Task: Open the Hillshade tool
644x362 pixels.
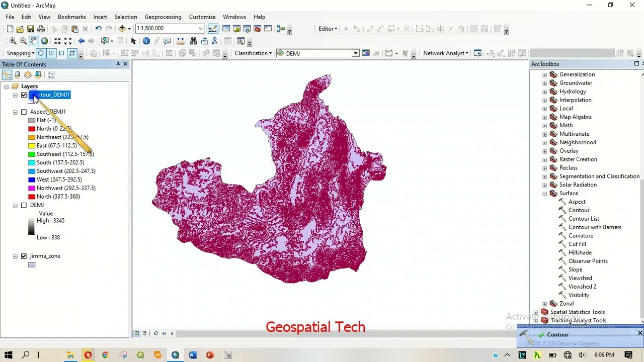Action: 580,253
